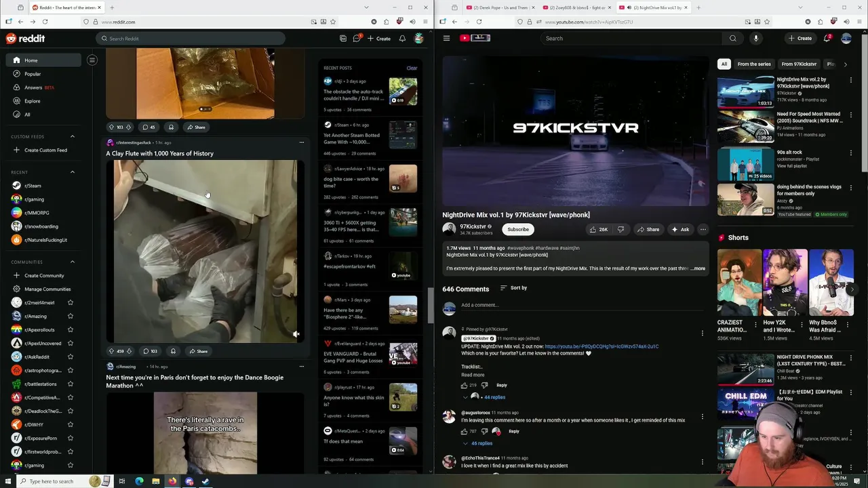Image resolution: width=868 pixels, height=488 pixels.
Task: Open NightDrive Mix vol.2 YouTube link
Action: pos(601,346)
